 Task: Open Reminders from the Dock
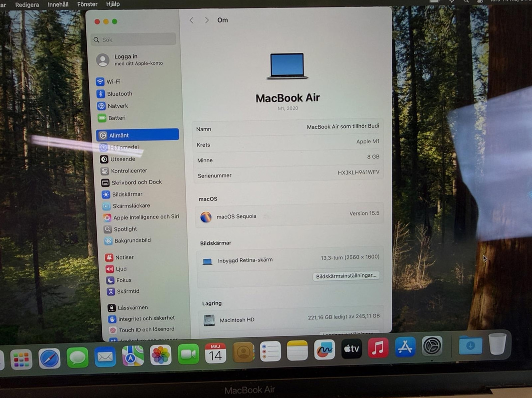click(270, 351)
